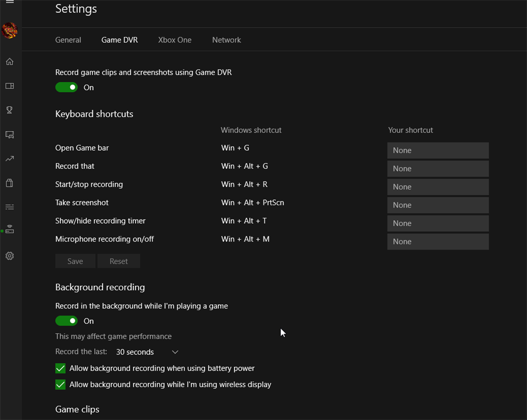Uncheck background recording on battery power
Screen dimensions: 527x420
click(x=61, y=368)
